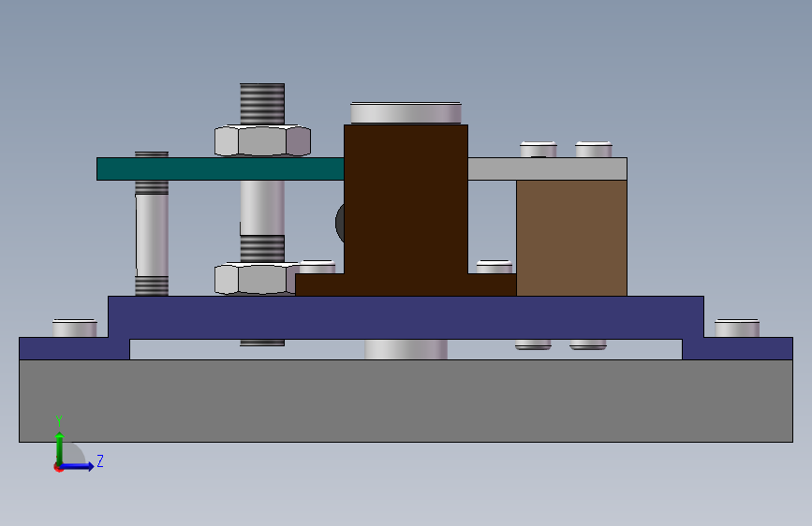Pick the lower hex nut near the bracket
This screenshot has width=812, height=526.
tap(257, 279)
